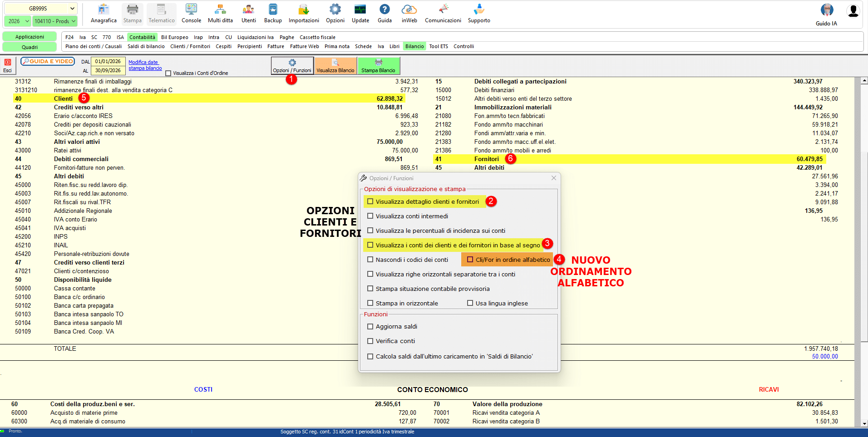Close the Opzioni / Funzioni dialog

click(554, 178)
